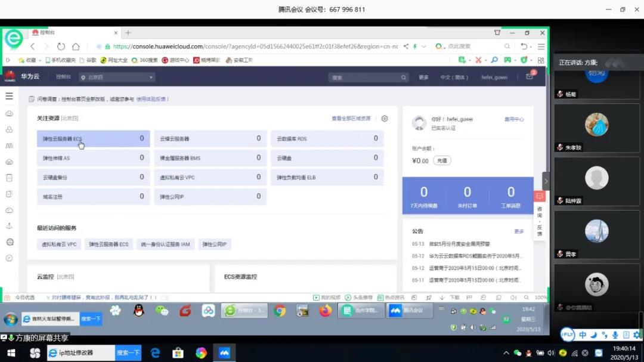Click the 充值 recharge button
Viewport: 644px width, 362px height.
[x=442, y=160]
